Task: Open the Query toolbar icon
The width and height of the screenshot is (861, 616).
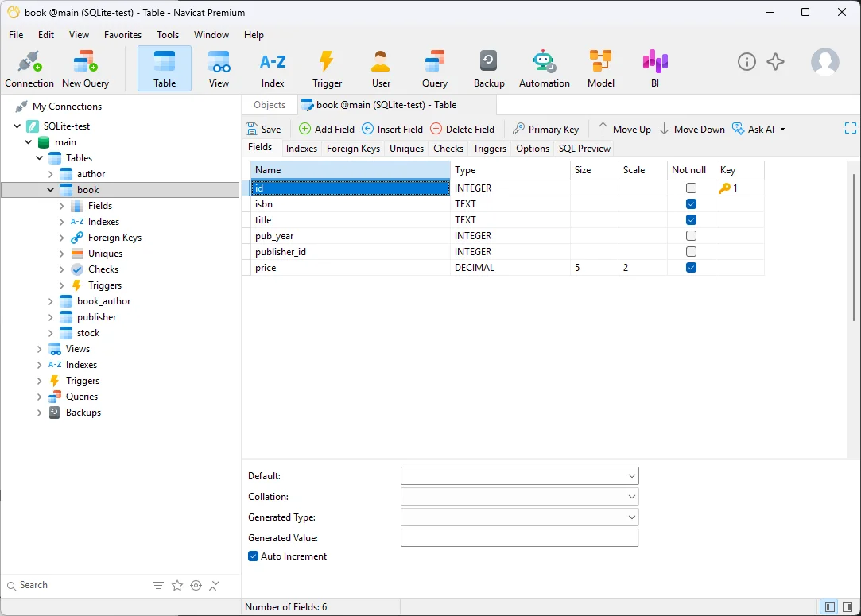Action: pos(434,69)
